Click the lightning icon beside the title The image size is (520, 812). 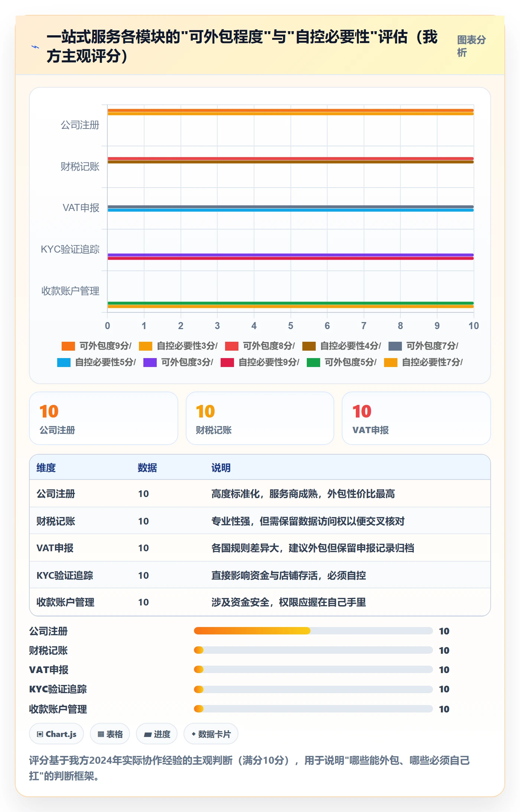(x=35, y=47)
